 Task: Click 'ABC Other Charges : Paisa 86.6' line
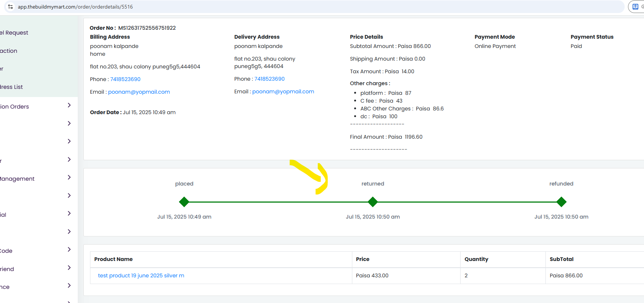[402, 109]
